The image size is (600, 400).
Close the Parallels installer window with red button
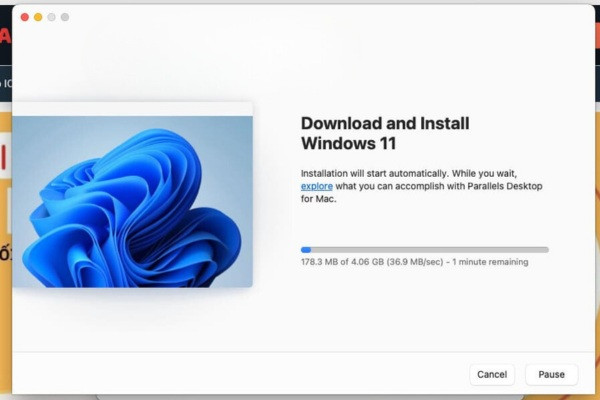pos(25,17)
